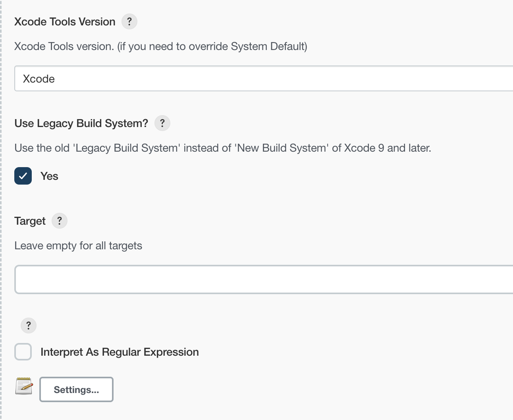This screenshot has height=420, width=513.
Task: Click the 'Yes' checkbox label
Action: [49, 176]
